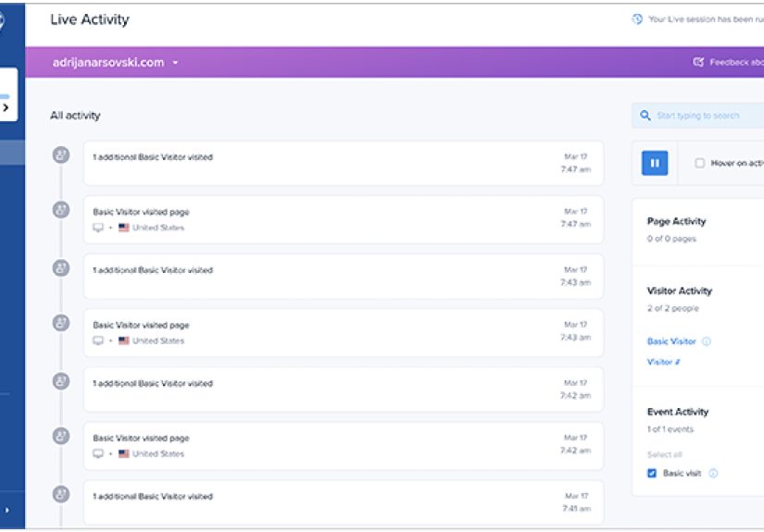Open the 7:43 am Basic Visitor visited page entry

[344, 332]
